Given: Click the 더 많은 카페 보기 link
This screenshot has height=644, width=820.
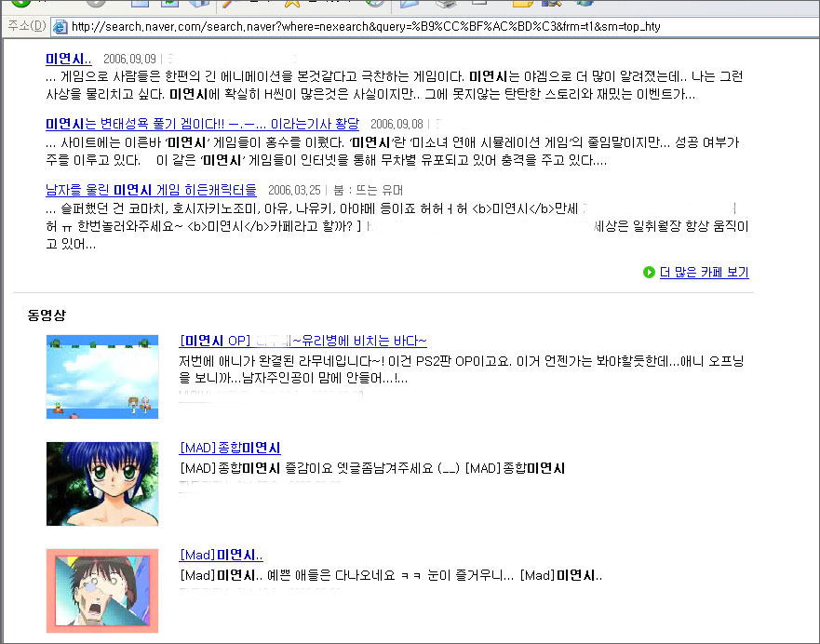Looking at the screenshot, I should [704, 273].
